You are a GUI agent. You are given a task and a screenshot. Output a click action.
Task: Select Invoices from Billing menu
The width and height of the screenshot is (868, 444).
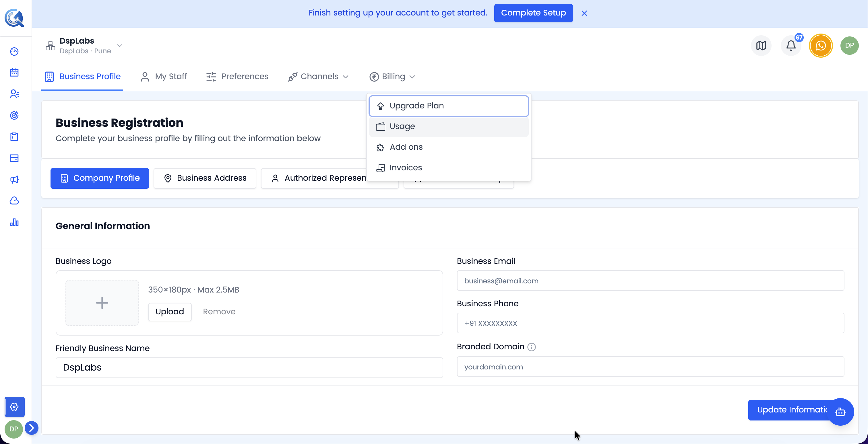pyautogui.click(x=449, y=168)
